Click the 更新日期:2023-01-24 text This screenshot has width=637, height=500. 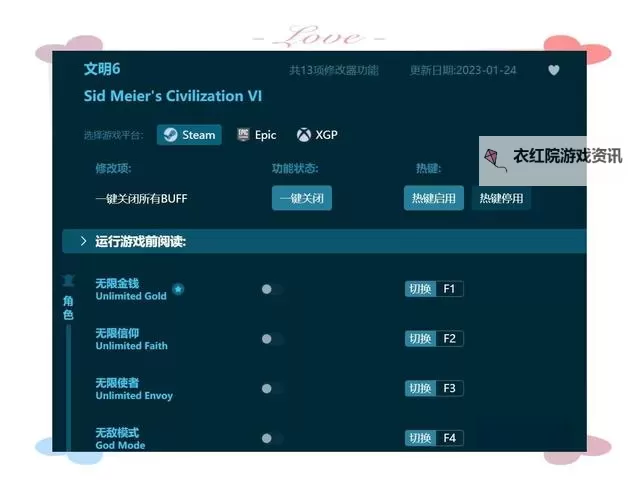(x=463, y=71)
